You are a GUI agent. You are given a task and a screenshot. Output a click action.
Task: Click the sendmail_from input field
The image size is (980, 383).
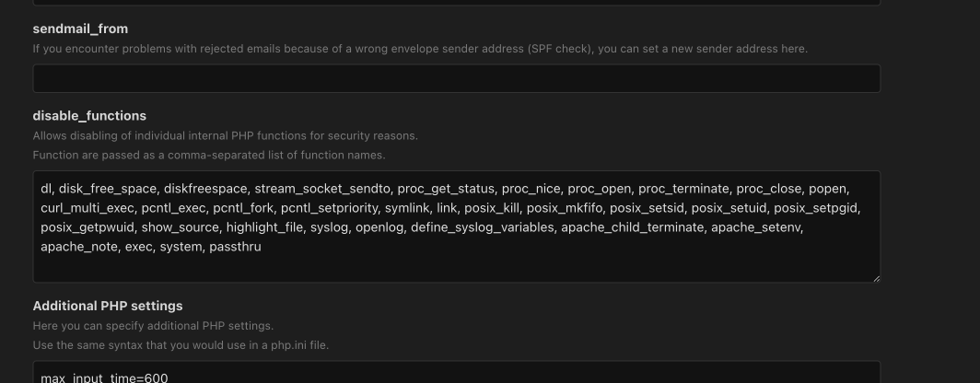click(456, 78)
